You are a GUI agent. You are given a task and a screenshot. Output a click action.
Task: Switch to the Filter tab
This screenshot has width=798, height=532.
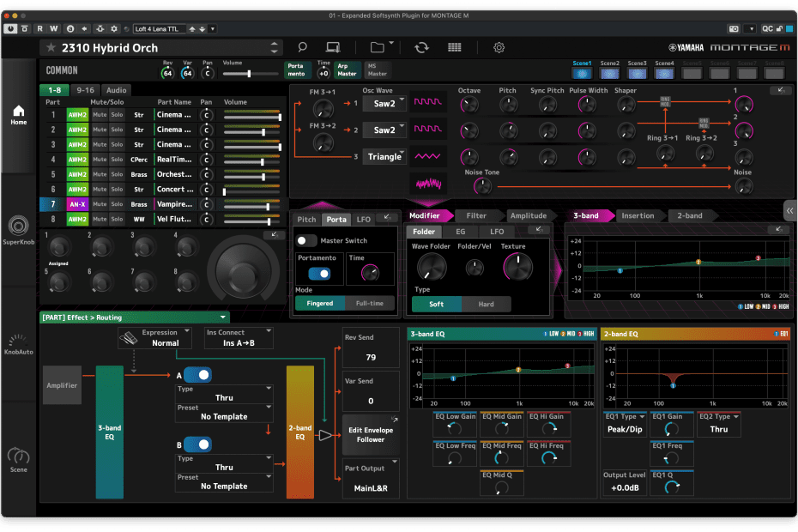[x=476, y=216]
